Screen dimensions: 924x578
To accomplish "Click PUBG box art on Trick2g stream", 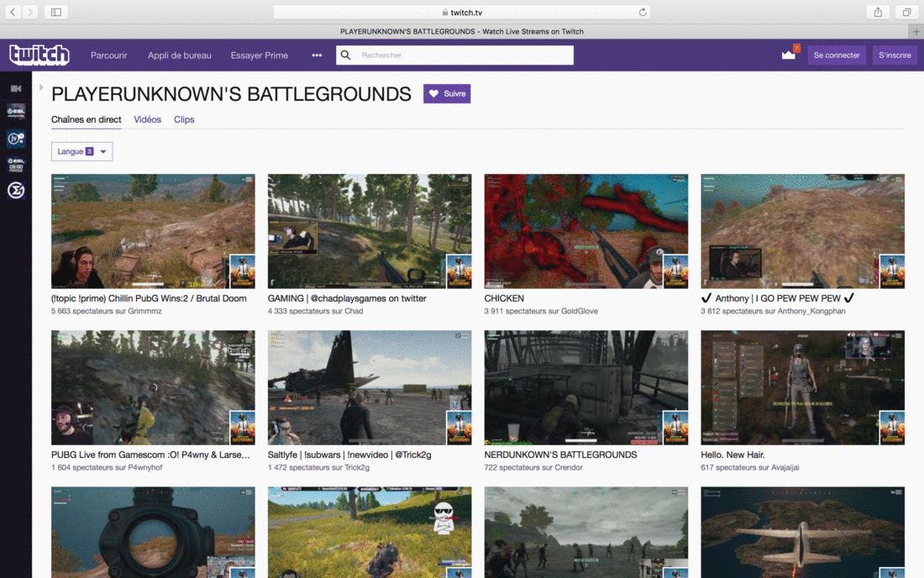I will click(459, 428).
